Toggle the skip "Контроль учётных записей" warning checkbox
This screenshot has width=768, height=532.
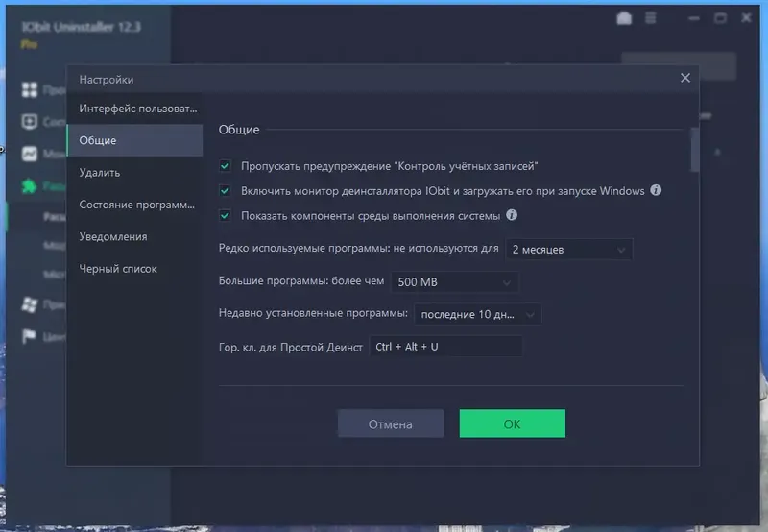226,166
